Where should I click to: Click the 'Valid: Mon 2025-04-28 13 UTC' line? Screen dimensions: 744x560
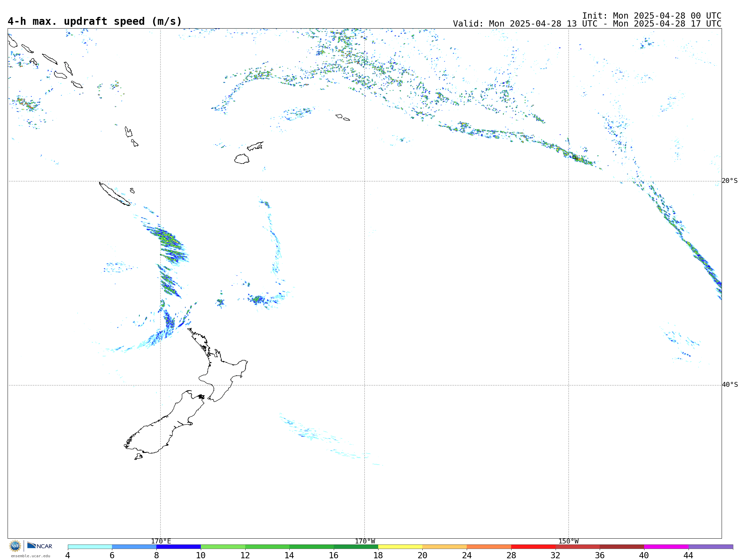587,24
